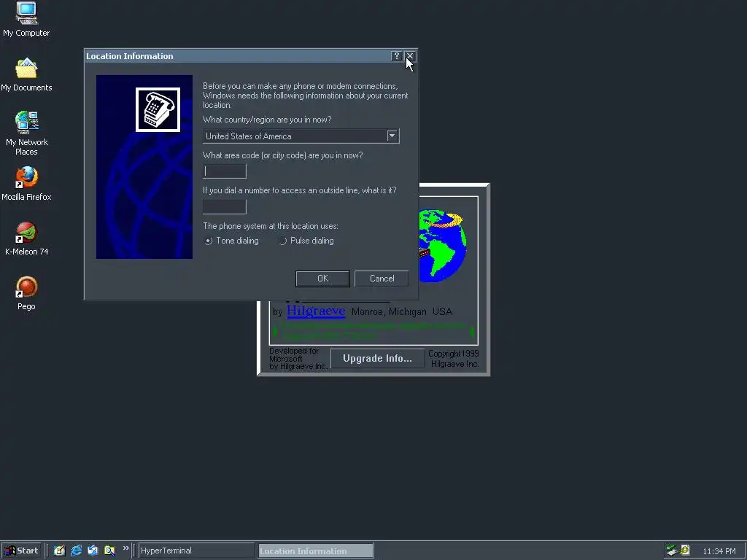Viewport: 747px width, 560px height.
Task: Open the country/region dropdown arrow
Action: 392,136
